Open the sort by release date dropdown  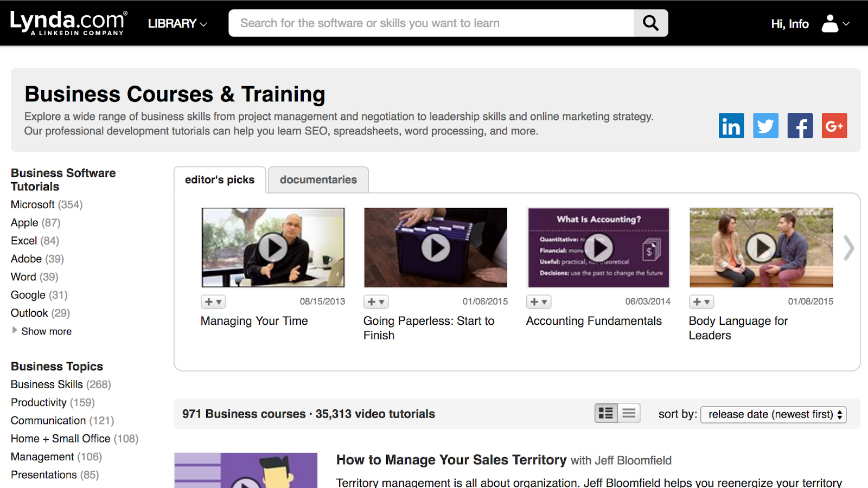tap(774, 414)
